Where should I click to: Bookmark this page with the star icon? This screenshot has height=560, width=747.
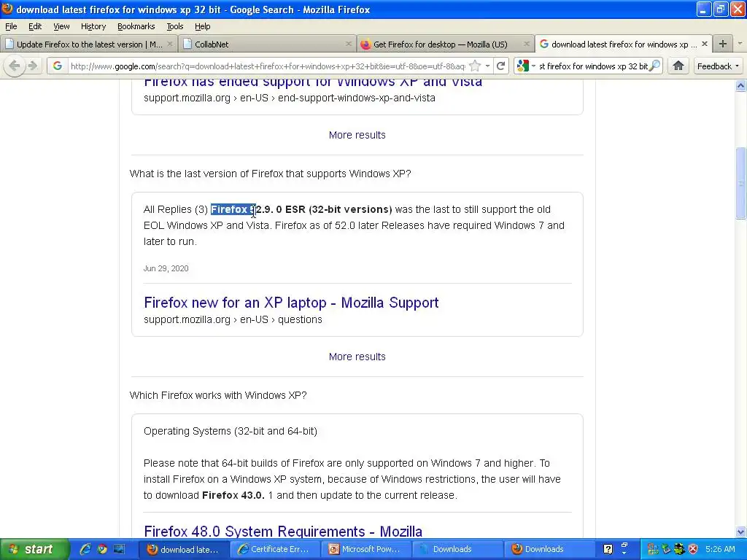474,66
